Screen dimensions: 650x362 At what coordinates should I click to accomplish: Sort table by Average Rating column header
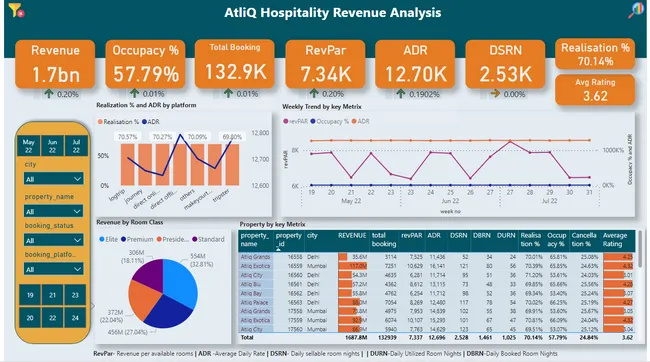pyautogui.click(x=615, y=240)
